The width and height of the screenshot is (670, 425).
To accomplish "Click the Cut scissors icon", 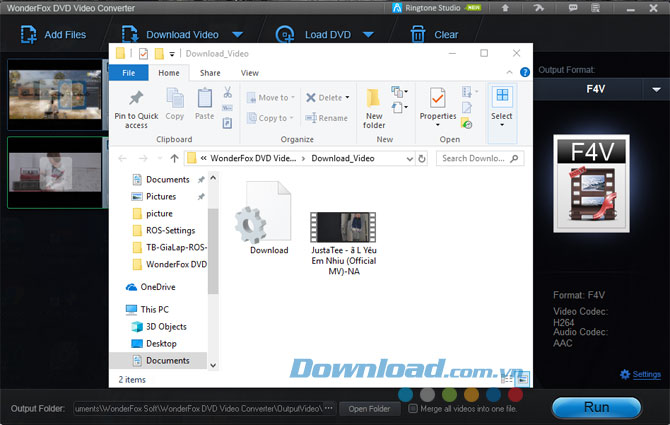I will click(228, 92).
